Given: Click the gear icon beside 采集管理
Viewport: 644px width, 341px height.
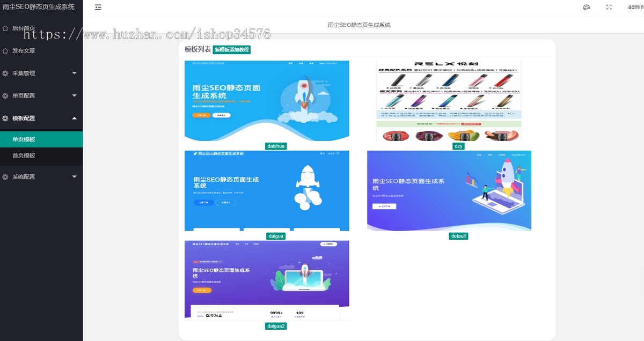Looking at the screenshot, I should pos(5,73).
